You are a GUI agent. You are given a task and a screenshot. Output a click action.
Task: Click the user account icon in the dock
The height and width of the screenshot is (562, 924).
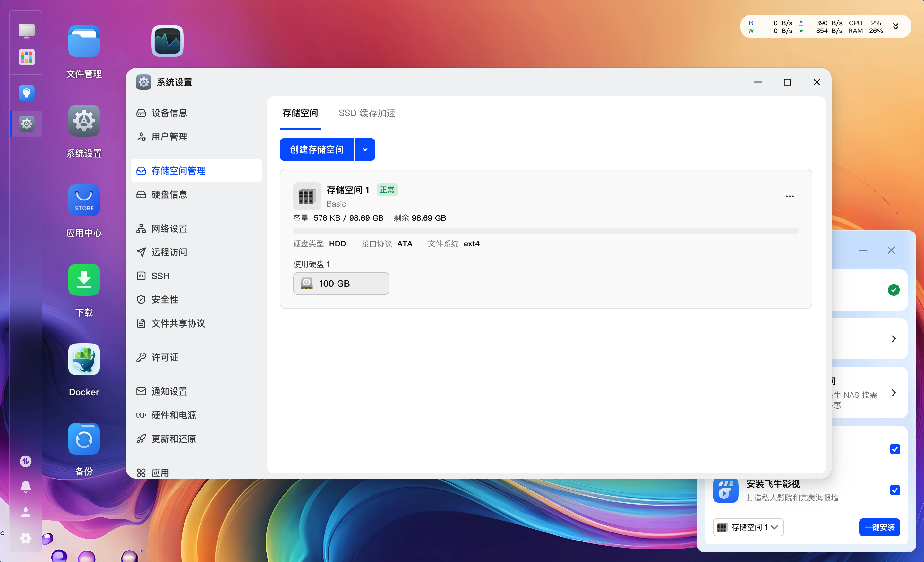coord(25,512)
